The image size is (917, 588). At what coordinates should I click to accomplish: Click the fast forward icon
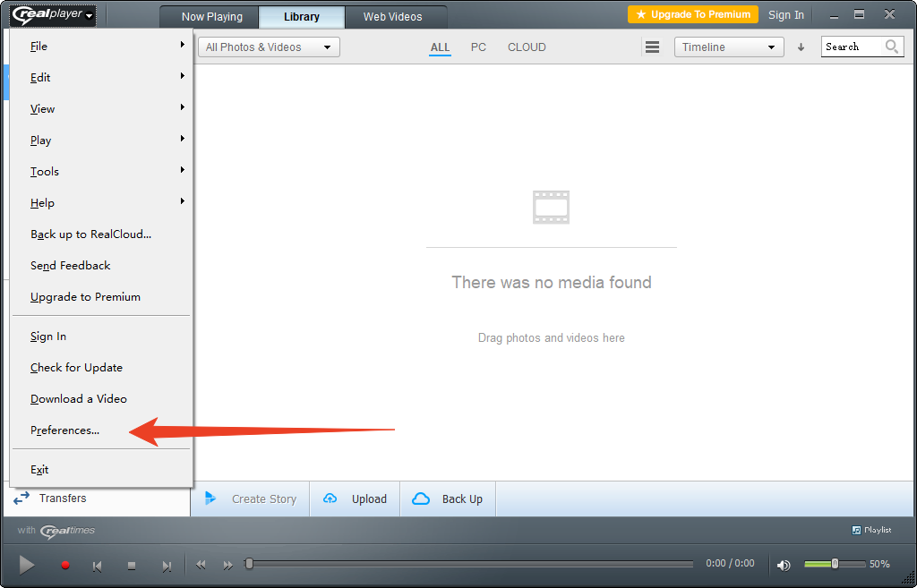pos(227,565)
